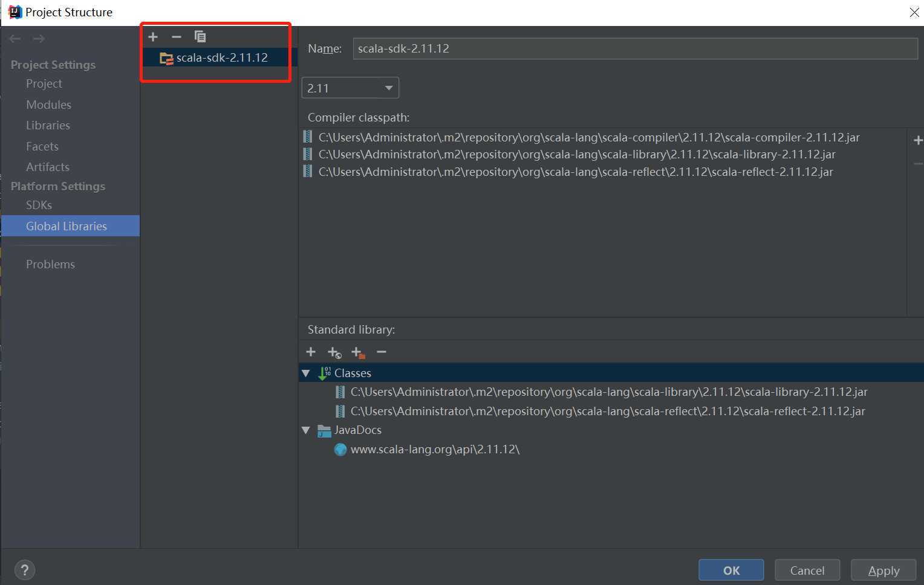Open the Problems page
This screenshot has width=924, height=585.
click(50, 264)
